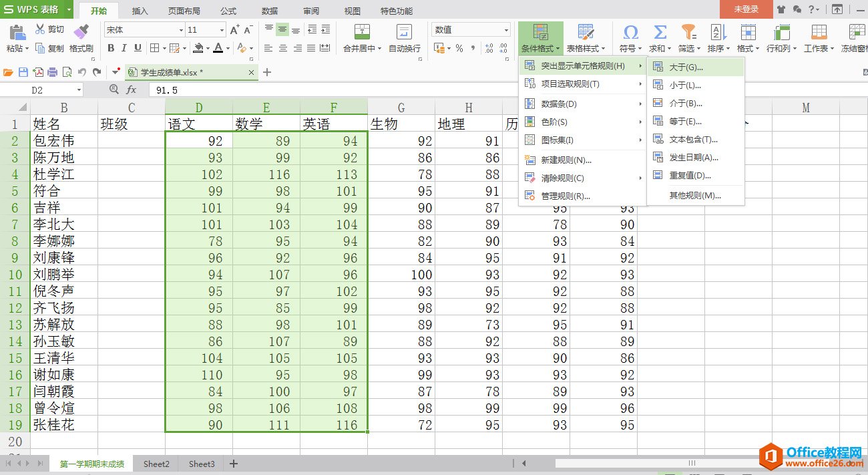
Task: Open 数据条(D) menu item
Action: click(583, 104)
